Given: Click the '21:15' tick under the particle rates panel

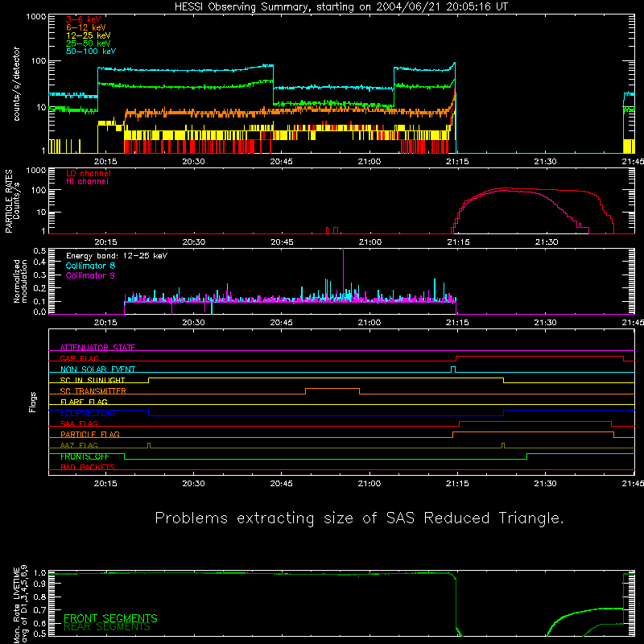Looking at the screenshot, I should pos(458,242).
